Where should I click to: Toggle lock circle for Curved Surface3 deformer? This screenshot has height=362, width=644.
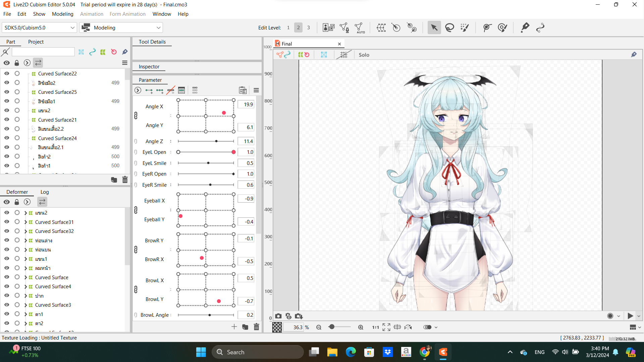click(17, 305)
